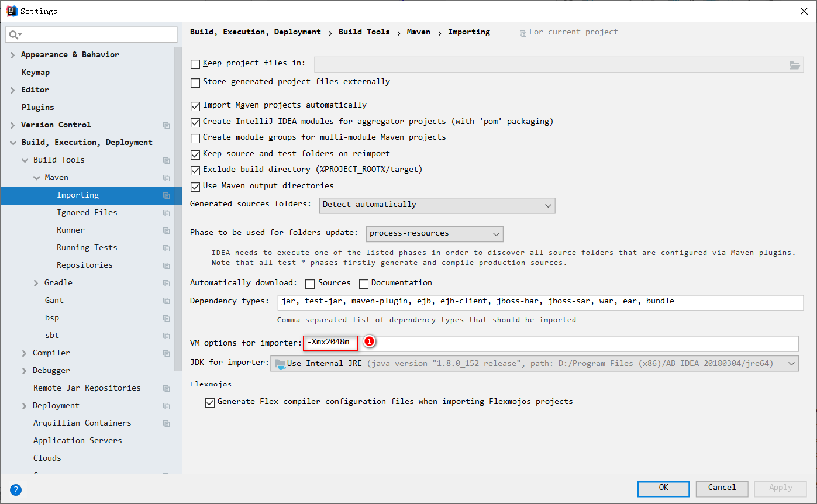
Task: Click the search magnifier icon
Action: pyautogui.click(x=13, y=35)
